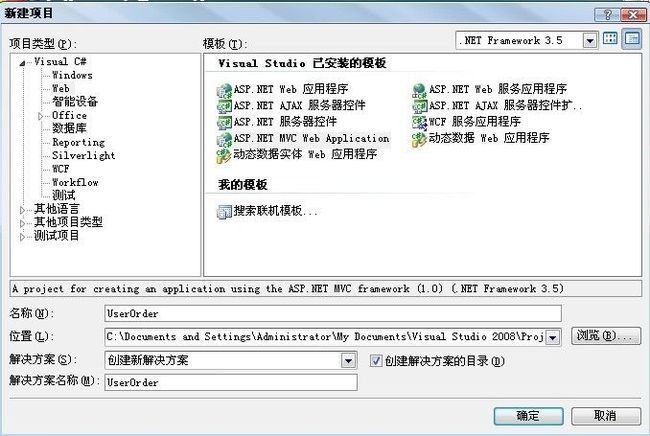The width and height of the screenshot is (650, 436).
Task: Open 解决方案 combo box dropdown
Action: click(348, 361)
